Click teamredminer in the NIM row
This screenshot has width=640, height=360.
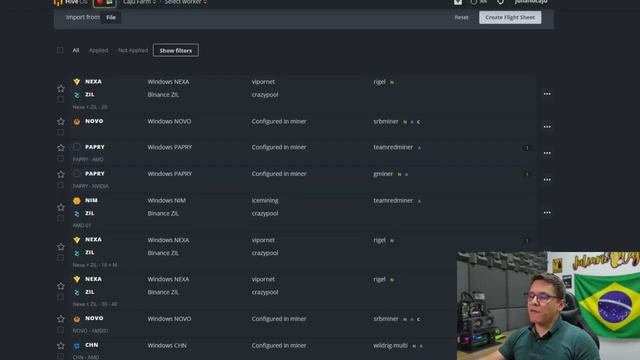(393, 200)
